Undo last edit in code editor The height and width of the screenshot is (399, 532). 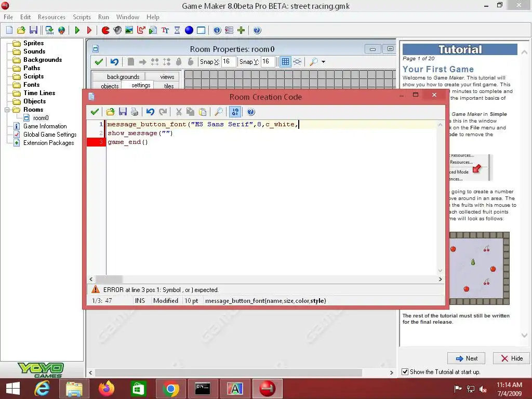pyautogui.click(x=150, y=112)
